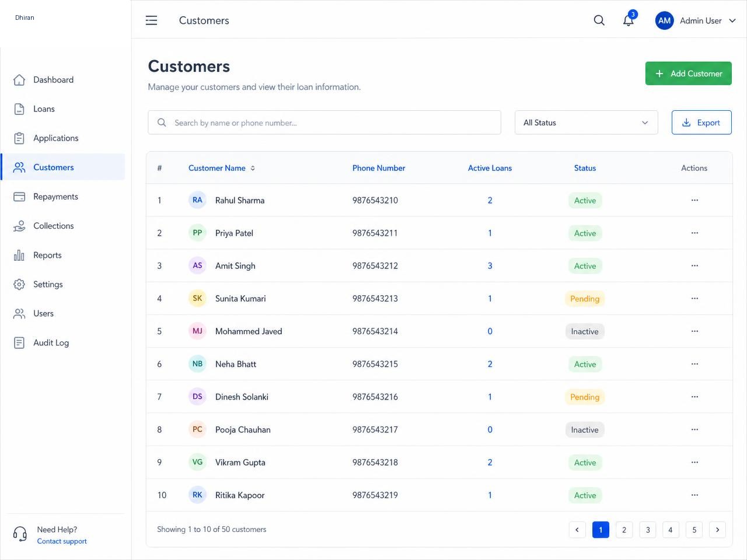Click the Audit Log icon
Image resolution: width=747 pixels, height=560 pixels.
[x=19, y=343]
